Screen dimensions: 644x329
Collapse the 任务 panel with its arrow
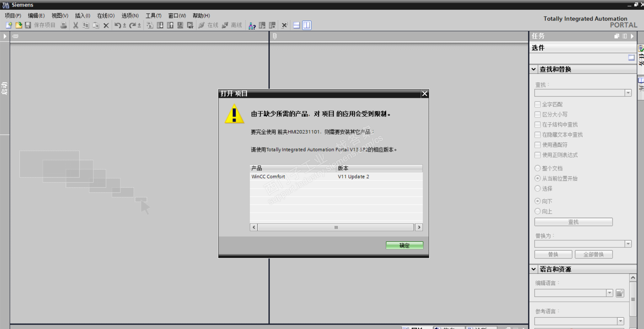tap(632, 36)
